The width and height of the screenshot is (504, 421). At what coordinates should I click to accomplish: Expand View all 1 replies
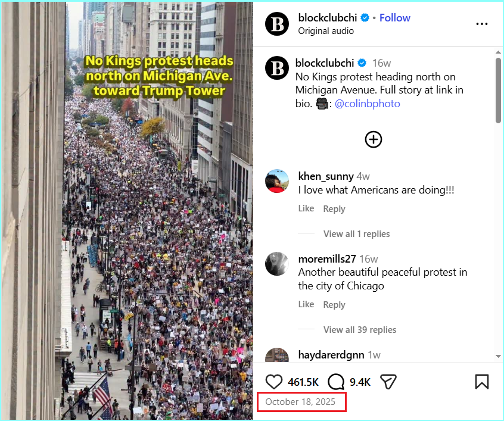(x=356, y=233)
